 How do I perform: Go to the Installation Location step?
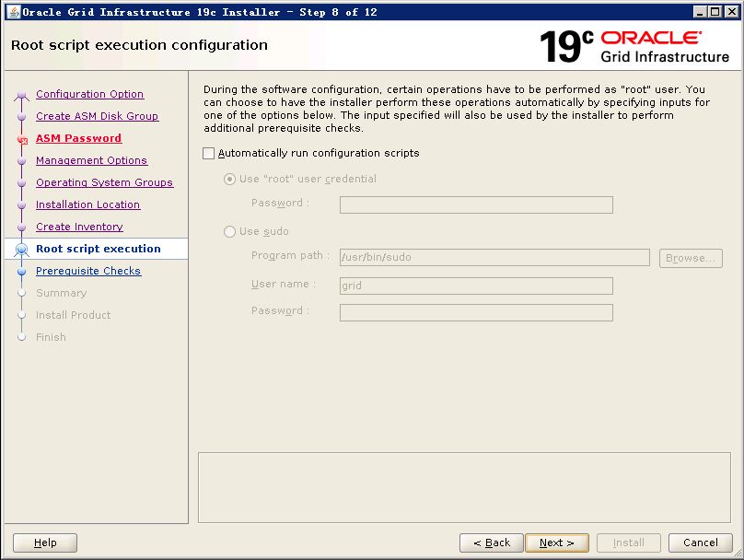pos(87,204)
